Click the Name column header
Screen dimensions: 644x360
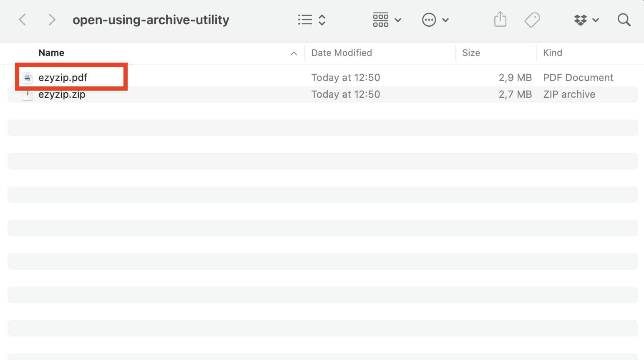pyautogui.click(x=51, y=53)
